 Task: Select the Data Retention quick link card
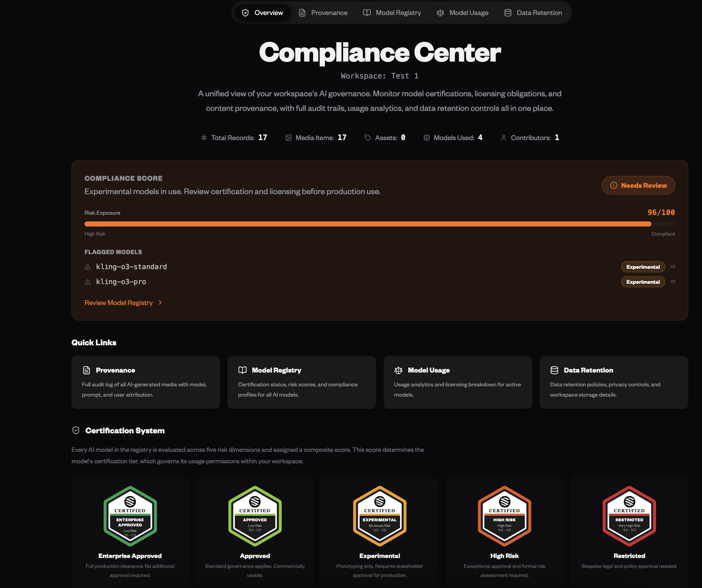[614, 382]
